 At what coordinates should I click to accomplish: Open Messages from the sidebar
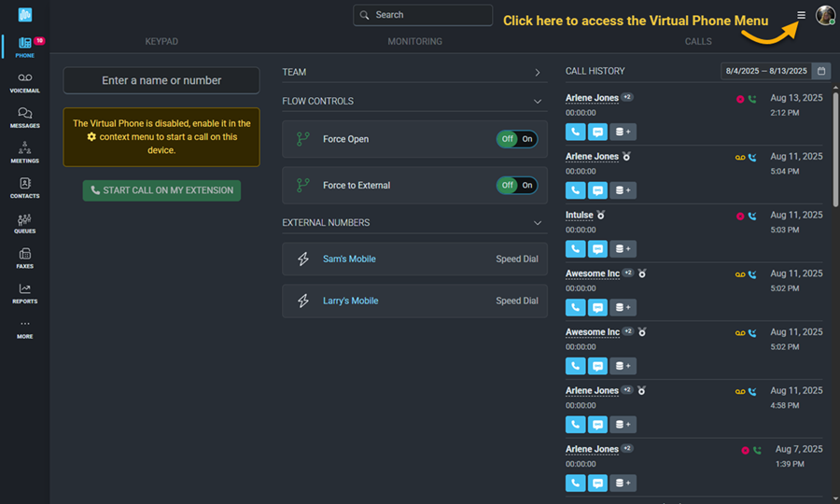(x=24, y=118)
